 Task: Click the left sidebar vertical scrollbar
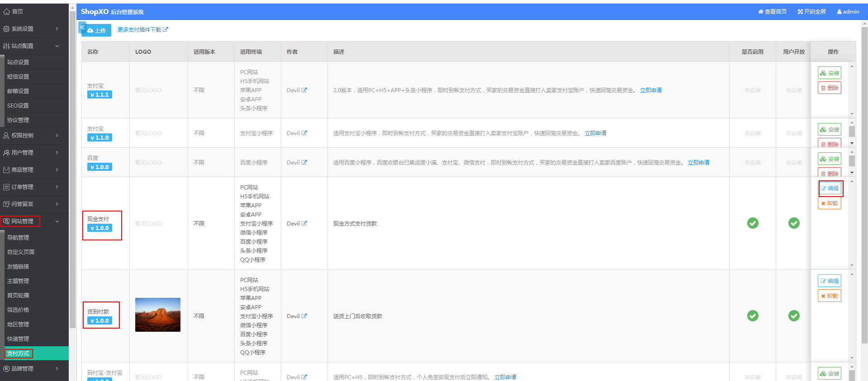72,169
